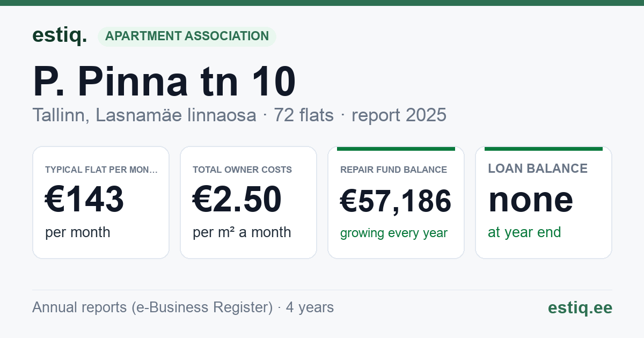
Task: Open the Repair fund balance card
Action: 396,203
